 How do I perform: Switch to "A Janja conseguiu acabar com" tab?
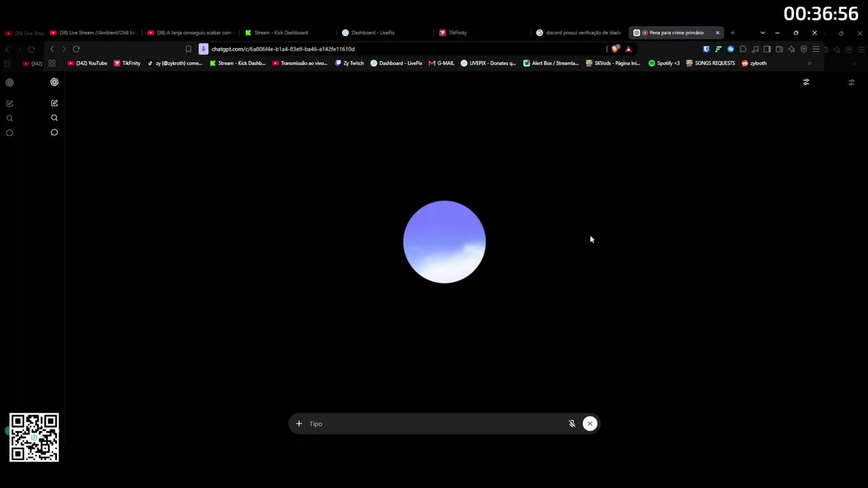(190, 33)
